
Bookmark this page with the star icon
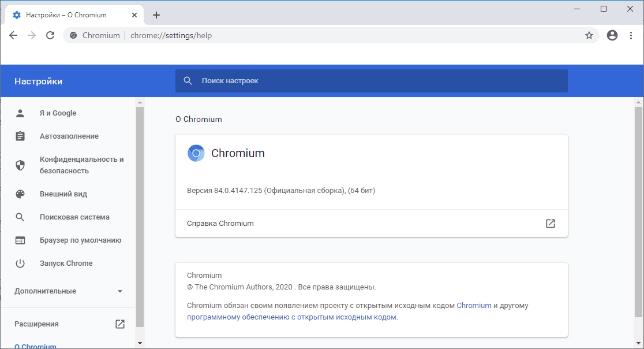[x=589, y=35]
